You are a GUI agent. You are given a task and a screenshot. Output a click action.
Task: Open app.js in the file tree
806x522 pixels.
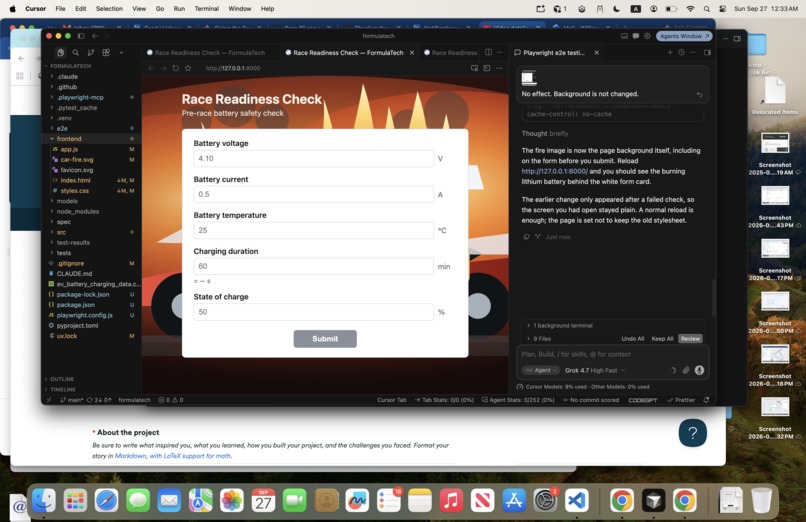(69, 149)
